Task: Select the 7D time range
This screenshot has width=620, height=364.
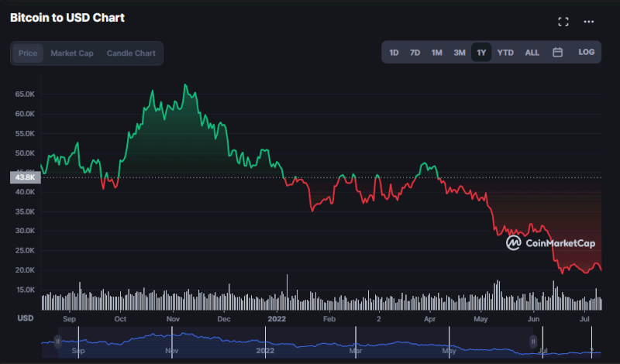Action: (415, 53)
